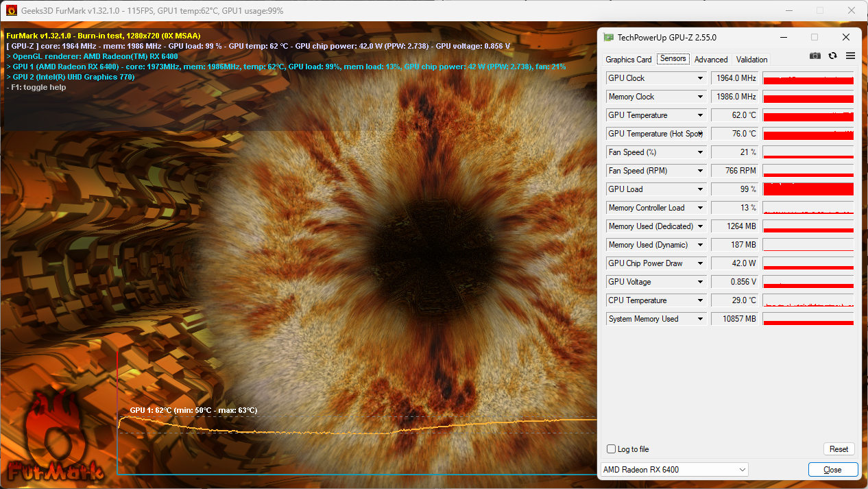Enable the Log to file checkbox
Viewport: 868px width, 489px height.
click(x=611, y=449)
